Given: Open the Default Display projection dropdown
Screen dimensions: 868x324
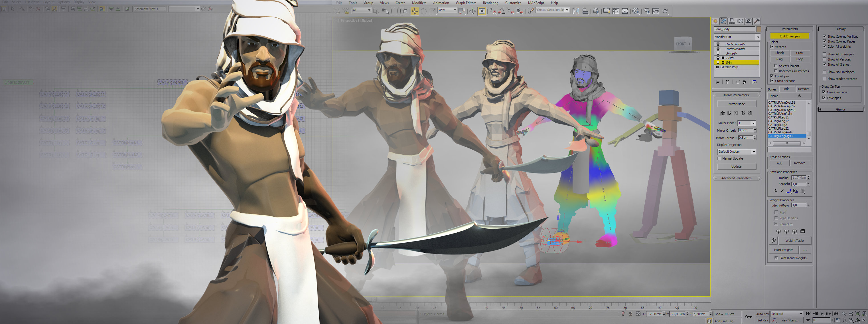Looking at the screenshot, I should tap(737, 152).
